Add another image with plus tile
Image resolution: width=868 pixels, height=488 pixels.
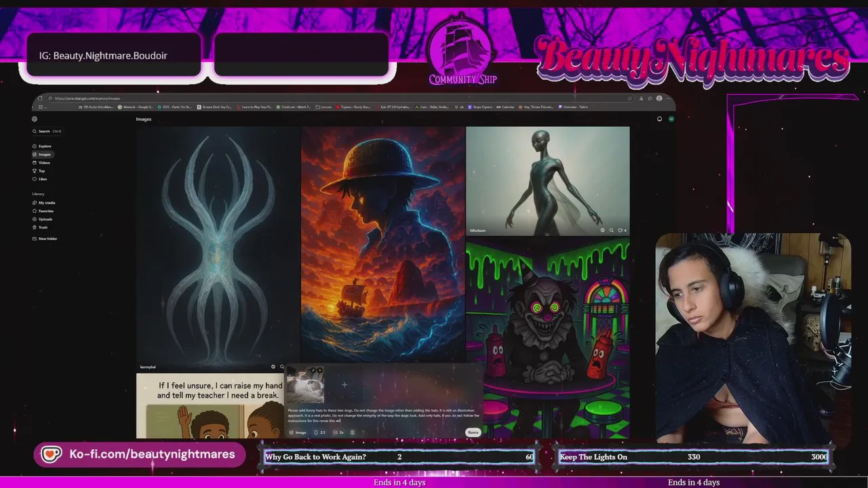344,385
